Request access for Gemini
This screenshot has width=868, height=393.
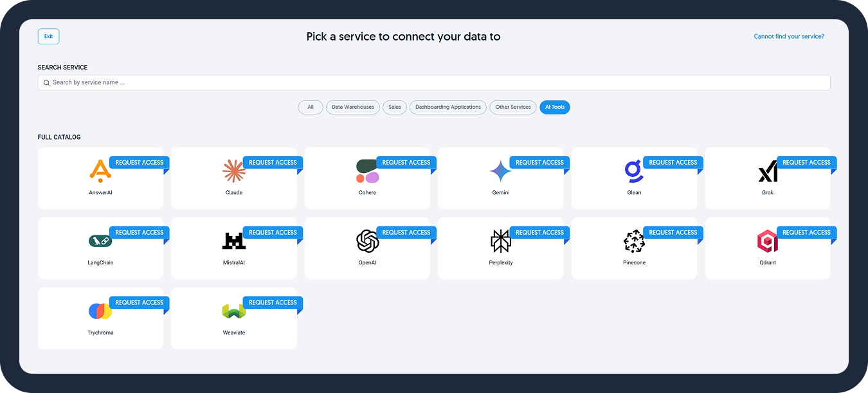(x=539, y=163)
